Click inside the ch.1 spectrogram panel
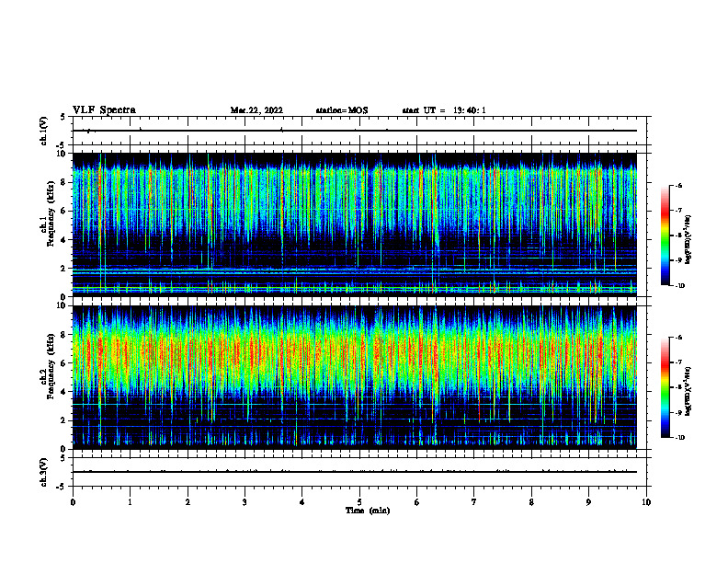 [x=355, y=224]
